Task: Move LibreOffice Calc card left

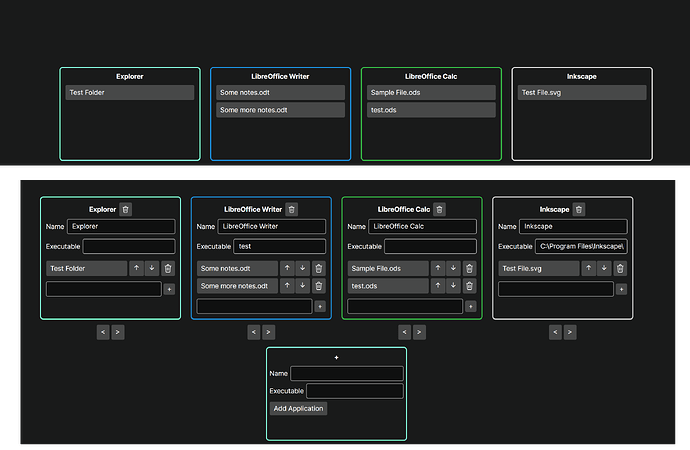Action: click(x=404, y=332)
